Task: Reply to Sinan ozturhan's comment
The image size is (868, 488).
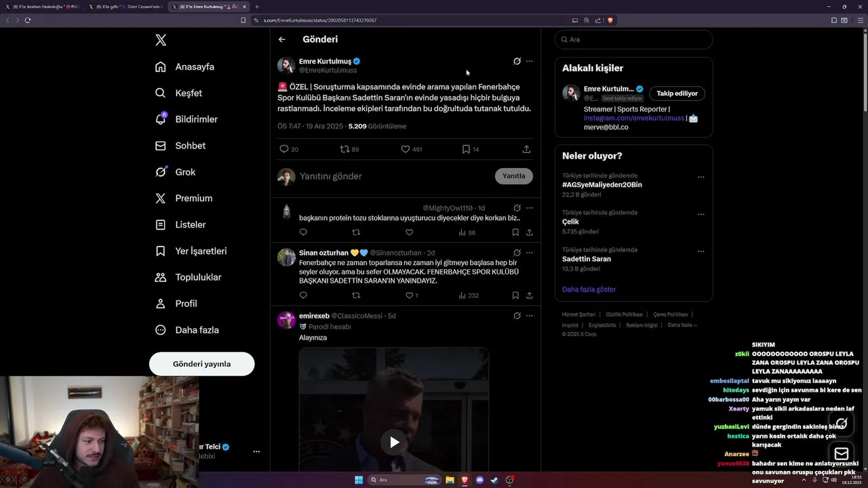Action: pos(303,296)
